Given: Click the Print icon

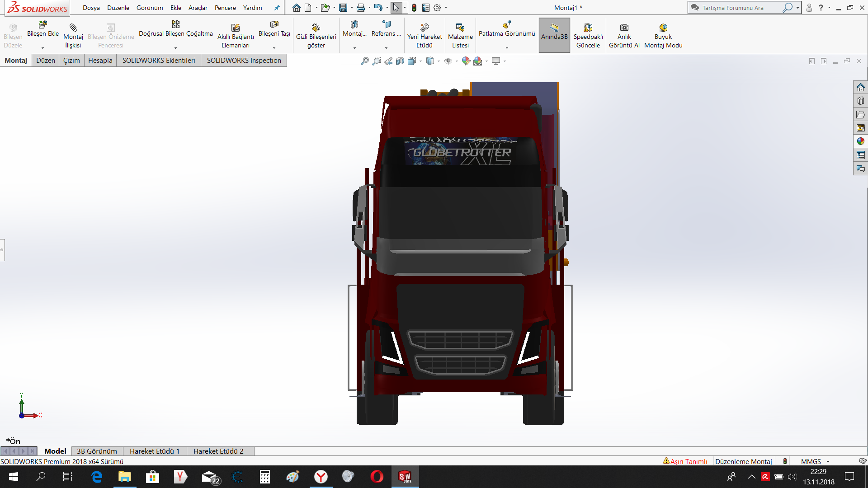Looking at the screenshot, I should pyautogui.click(x=361, y=8).
